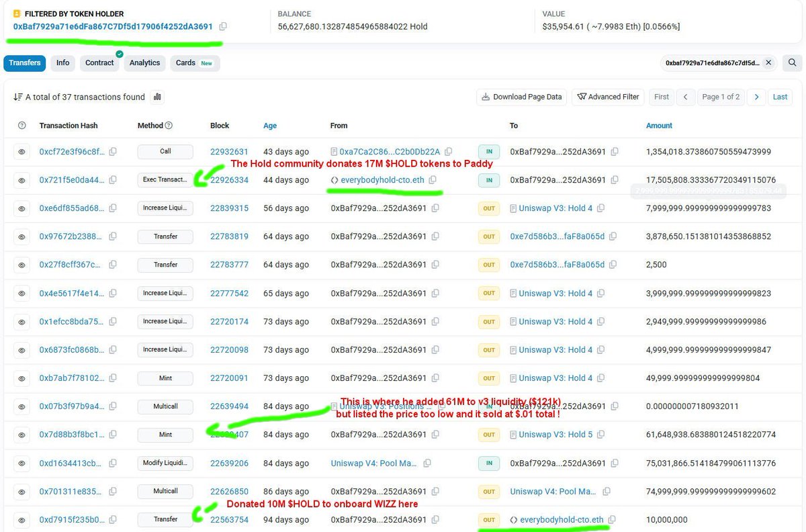Image resolution: width=806 pixels, height=532 pixels.
Task: Open the help icon above eye column
Action: coord(21,126)
